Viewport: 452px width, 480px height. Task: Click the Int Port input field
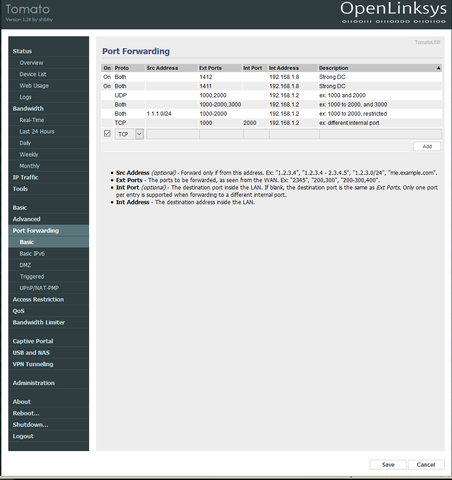click(256, 134)
